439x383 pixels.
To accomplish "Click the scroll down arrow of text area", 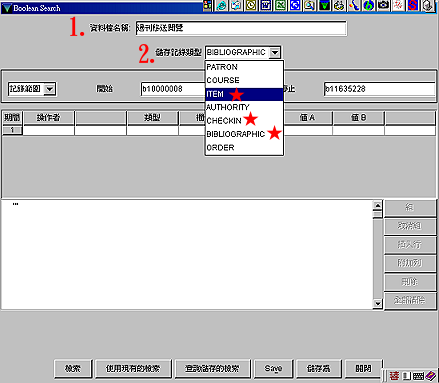I will [x=377, y=303].
